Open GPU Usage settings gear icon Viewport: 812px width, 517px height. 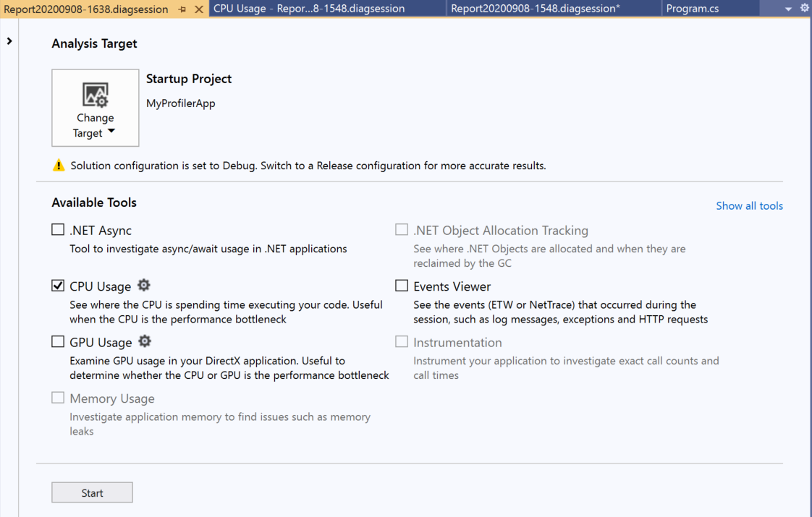pos(145,341)
